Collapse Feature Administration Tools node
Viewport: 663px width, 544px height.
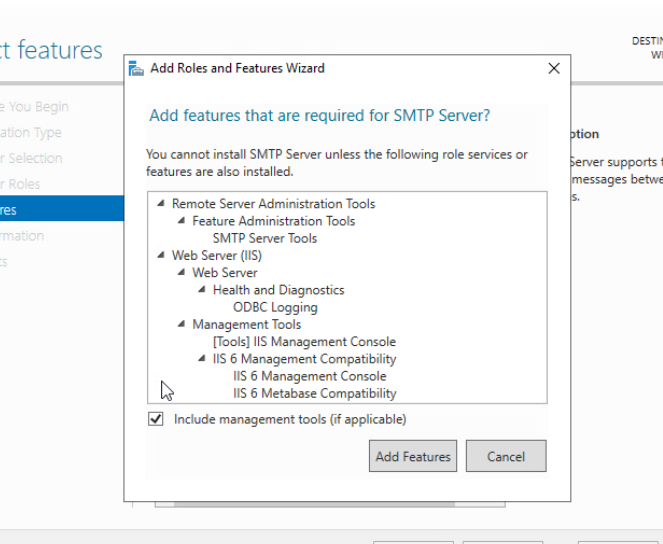pos(181,221)
